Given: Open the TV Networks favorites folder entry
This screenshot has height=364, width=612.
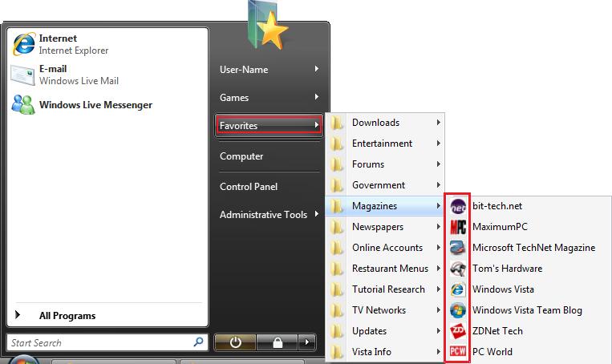Looking at the screenshot, I should coord(385,310).
